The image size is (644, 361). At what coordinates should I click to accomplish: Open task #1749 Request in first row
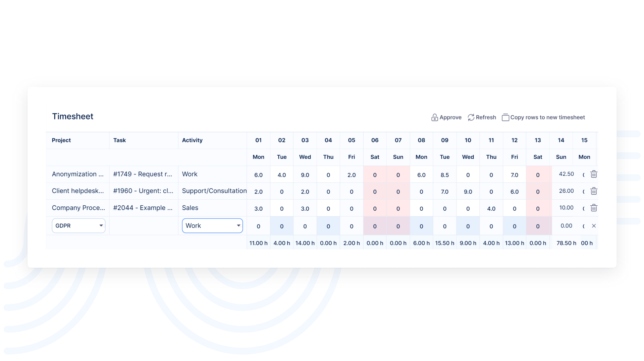point(143,174)
